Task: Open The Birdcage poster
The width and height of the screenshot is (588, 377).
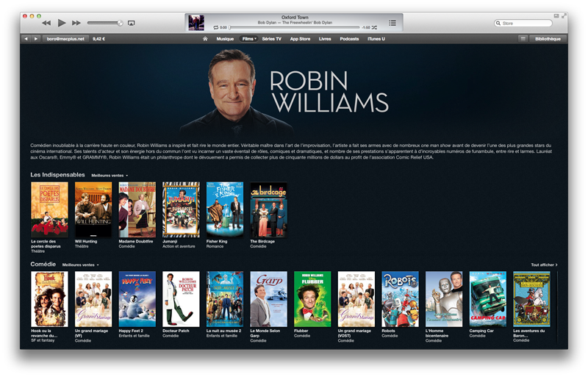Action: 269,209
